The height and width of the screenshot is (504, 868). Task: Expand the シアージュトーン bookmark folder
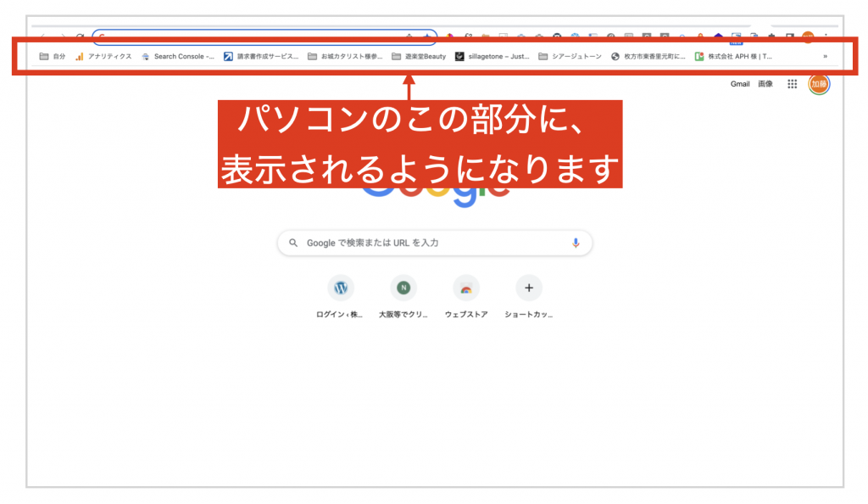tap(570, 57)
